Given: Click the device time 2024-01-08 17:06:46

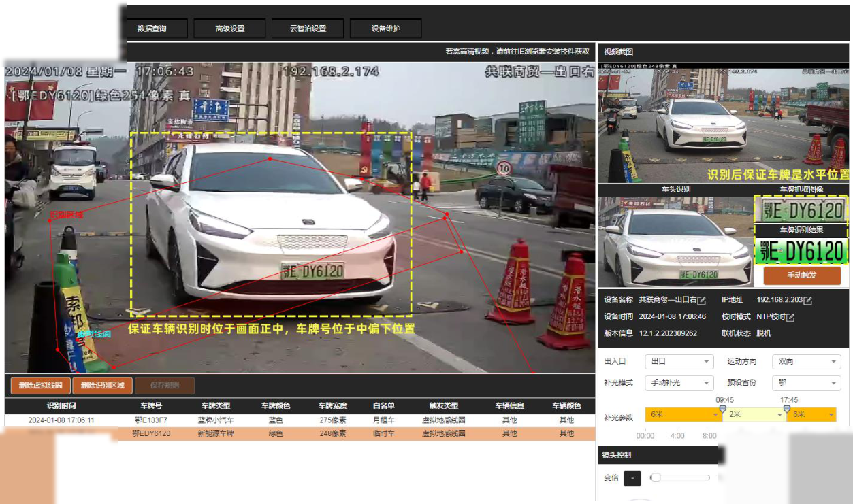Looking at the screenshot, I should (672, 317).
